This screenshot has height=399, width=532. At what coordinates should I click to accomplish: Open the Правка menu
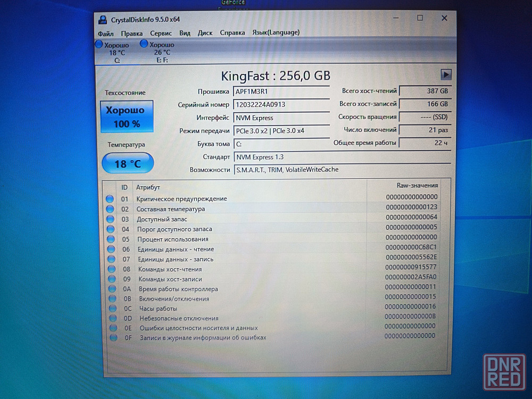click(x=131, y=34)
